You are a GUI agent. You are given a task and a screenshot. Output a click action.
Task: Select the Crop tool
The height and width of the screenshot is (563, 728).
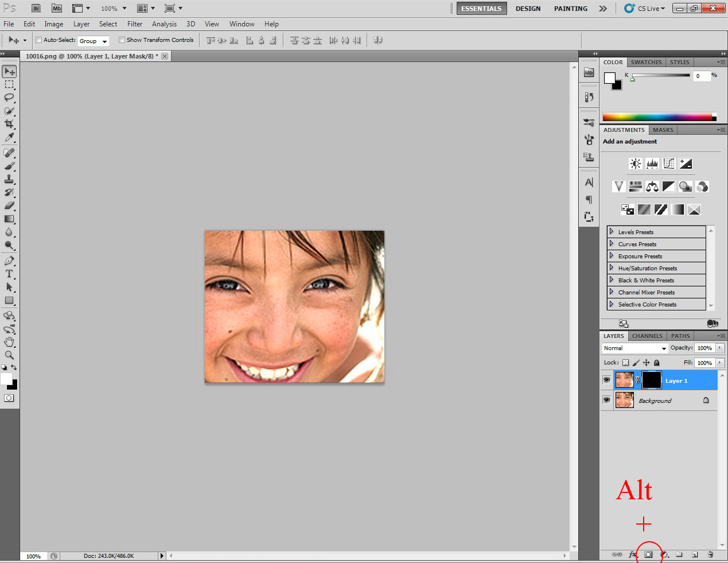(x=9, y=124)
